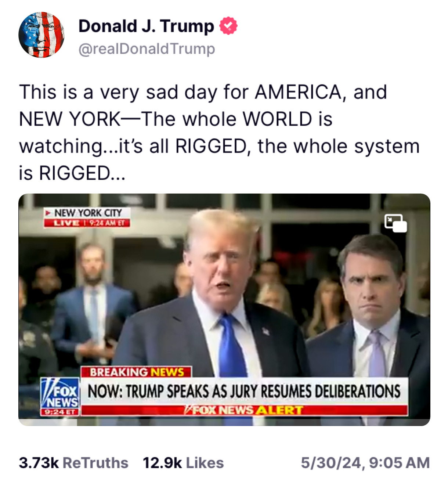Screen dimensions: 448x487
Task: Open the @realDonaldTrump handle
Action: tap(147, 48)
